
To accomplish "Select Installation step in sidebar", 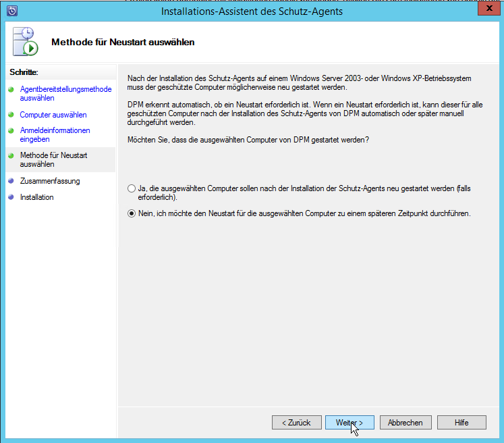I will (x=36, y=197).
